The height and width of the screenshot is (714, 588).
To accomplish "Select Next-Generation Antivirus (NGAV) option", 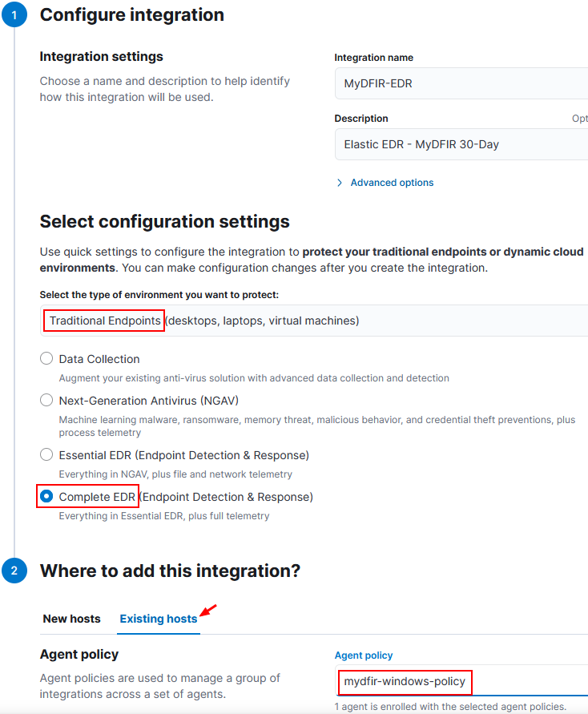I will [46, 400].
